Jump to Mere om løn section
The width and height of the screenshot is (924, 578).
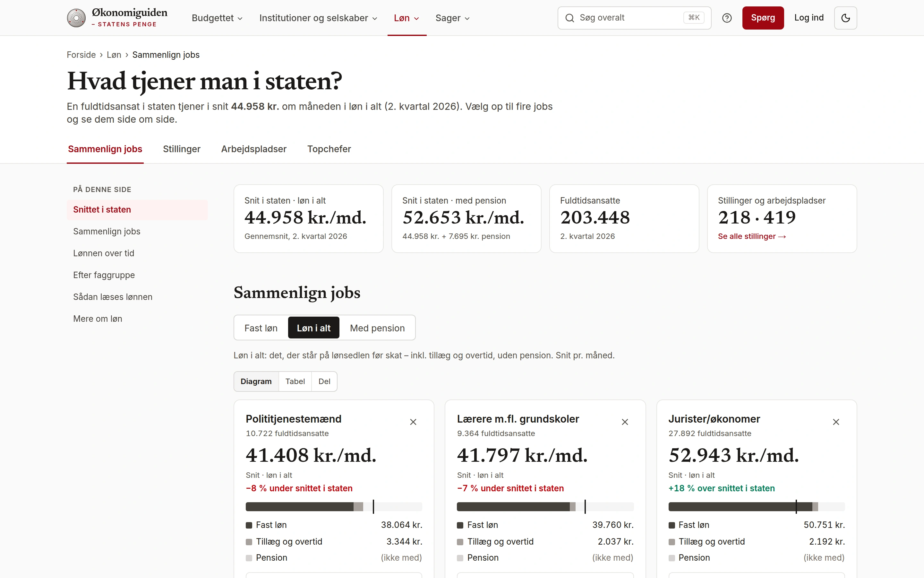137,319
